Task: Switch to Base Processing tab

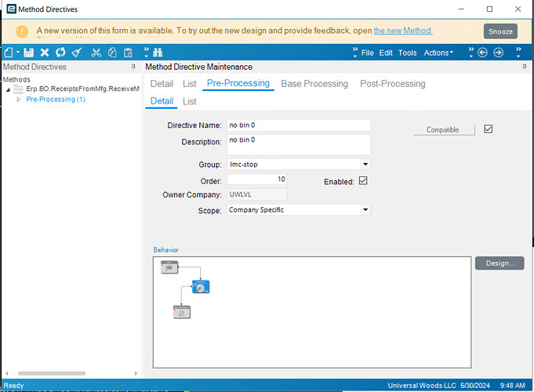Action: tap(314, 84)
